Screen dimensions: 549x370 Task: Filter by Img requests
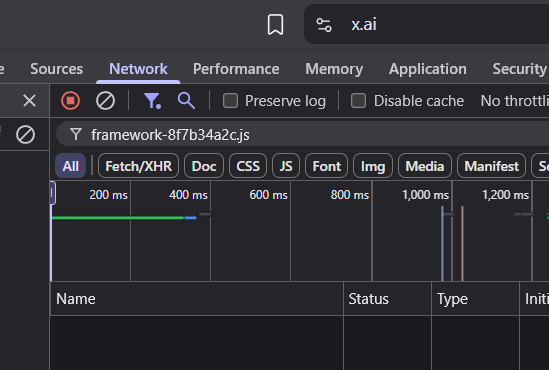[x=373, y=166]
